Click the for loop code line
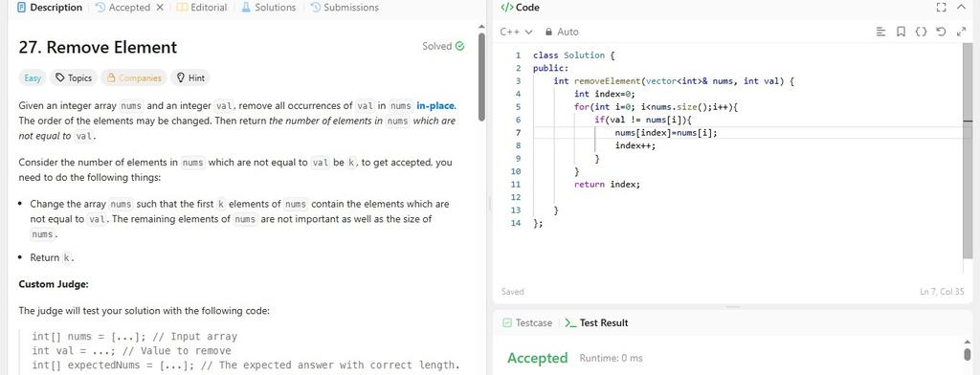This screenshot has height=375, width=980. point(657,107)
